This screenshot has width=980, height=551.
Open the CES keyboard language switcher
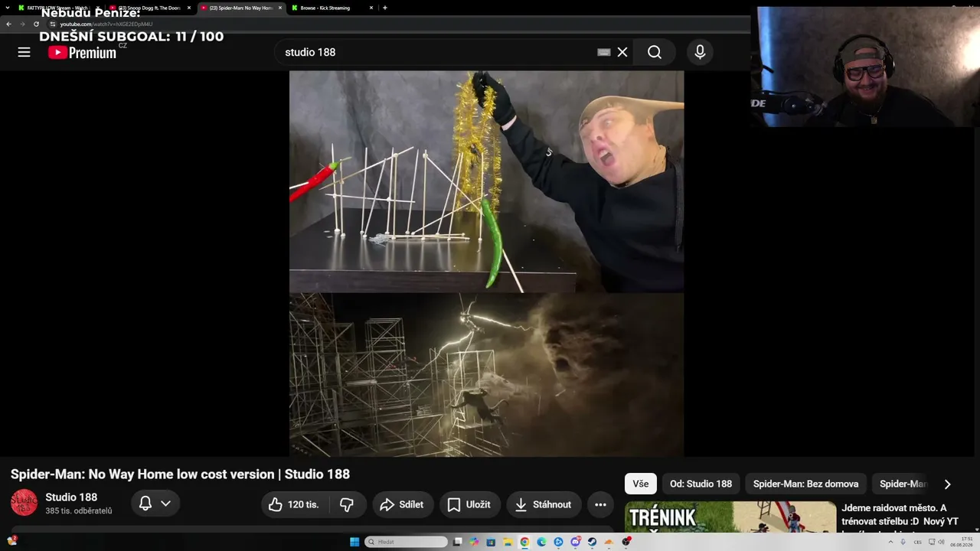[918, 542]
